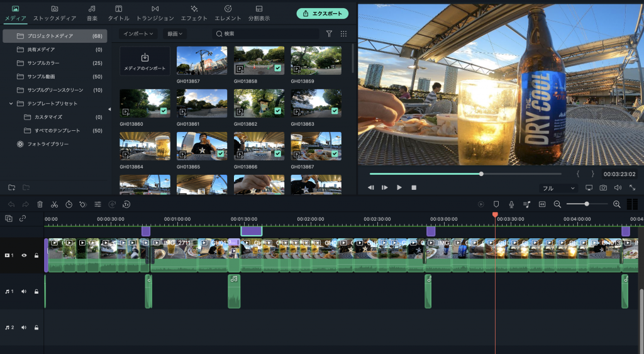Open the メディア tab
644x354 pixels.
[15, 13]
